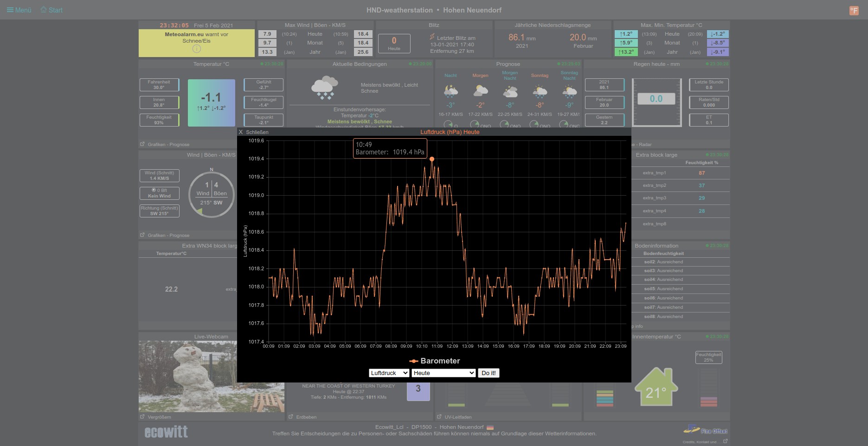Click the 0 Bft Kein Wind box
Viewport: 868px width, 446px height.
159,193
